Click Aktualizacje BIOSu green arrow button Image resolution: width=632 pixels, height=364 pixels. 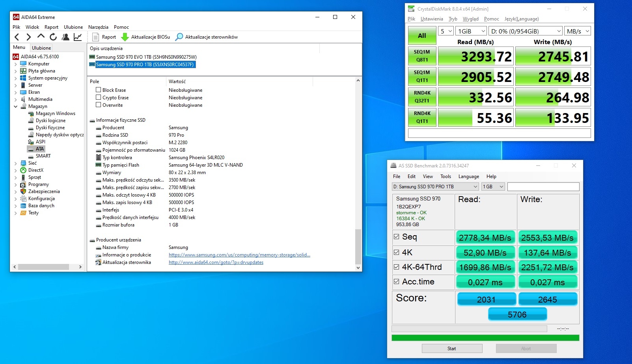[x=145, y=37]
